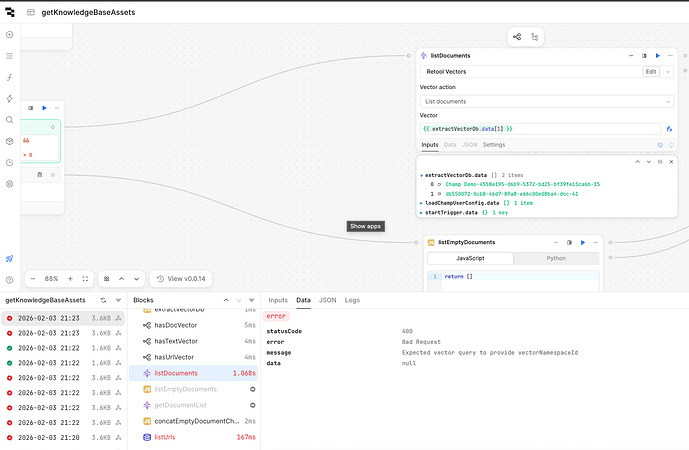
Task: Open the triggers lightning icon in sidebar
Action: 9,99
